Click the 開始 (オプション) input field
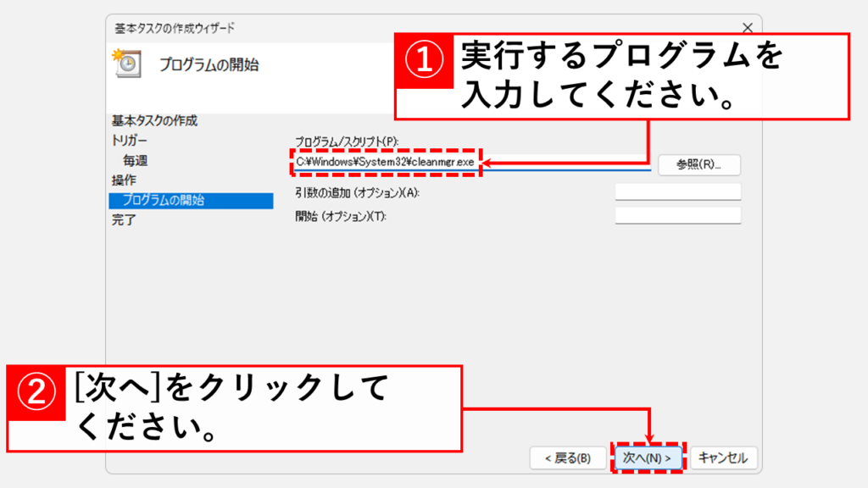Image resolution: width=868 pixels, height=488 pixels. pyautogui.click(x=677, y=215)
